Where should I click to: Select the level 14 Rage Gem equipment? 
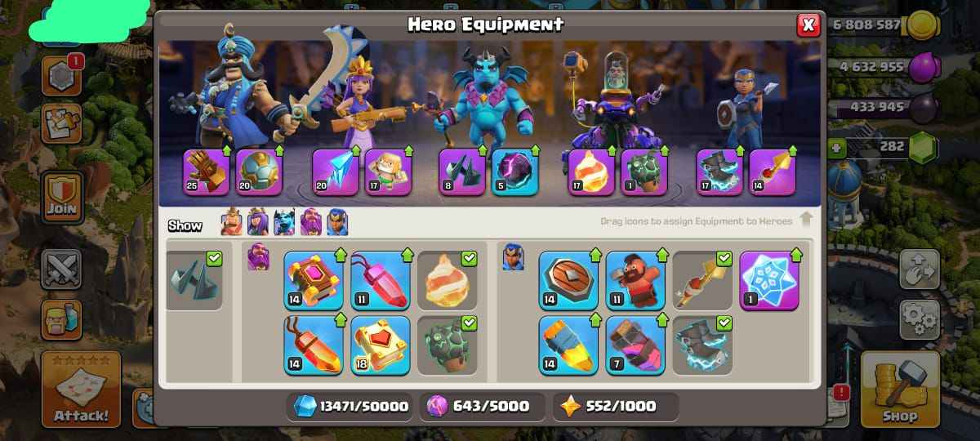point(314,345)
